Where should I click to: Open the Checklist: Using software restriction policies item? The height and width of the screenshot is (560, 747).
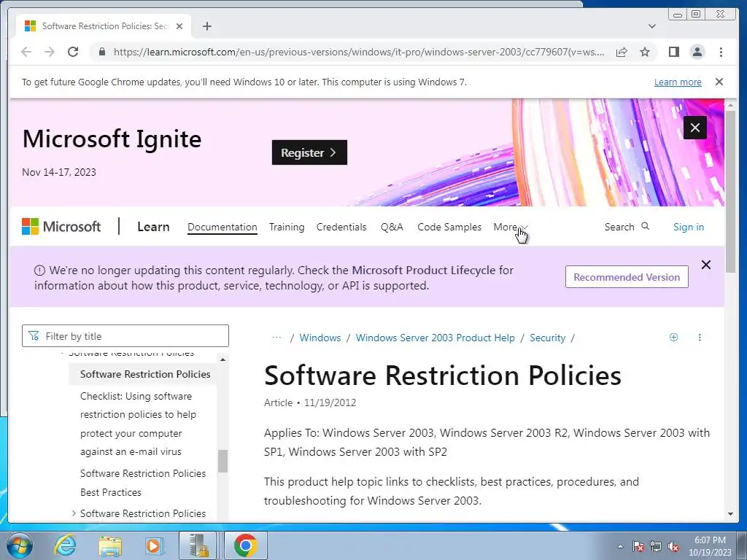coord(138,424)
